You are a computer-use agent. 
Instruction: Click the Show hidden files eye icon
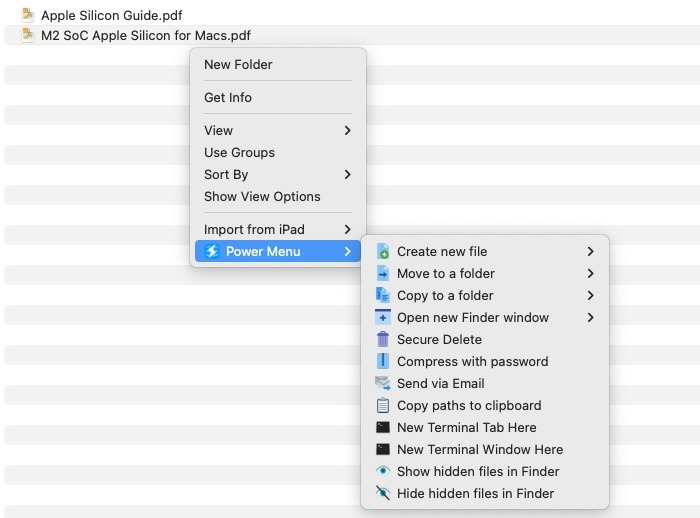pos(383,471)
